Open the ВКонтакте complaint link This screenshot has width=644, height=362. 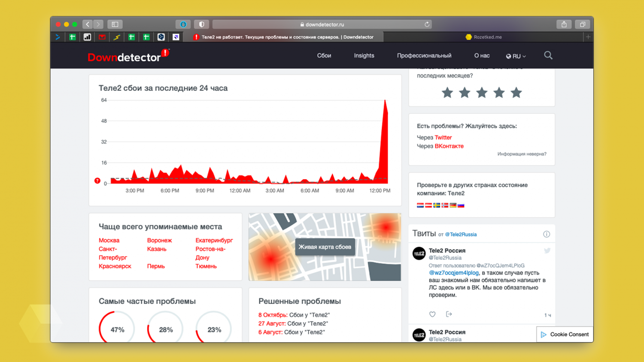click(x=449, y=146)
